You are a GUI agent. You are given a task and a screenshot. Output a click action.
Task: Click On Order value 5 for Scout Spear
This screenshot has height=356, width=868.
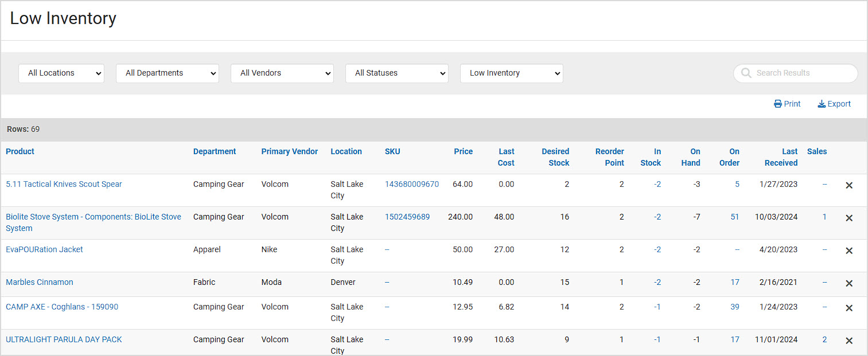pos(737,184)
